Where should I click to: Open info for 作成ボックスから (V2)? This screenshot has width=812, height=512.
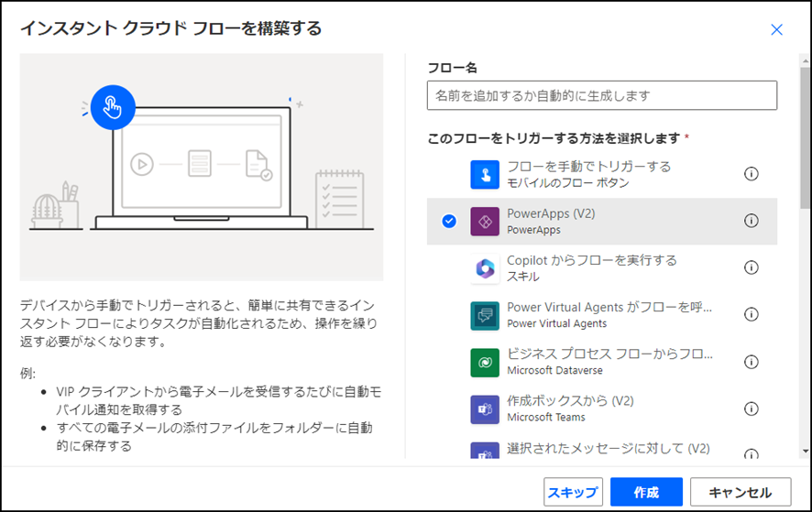pos(751,409)
